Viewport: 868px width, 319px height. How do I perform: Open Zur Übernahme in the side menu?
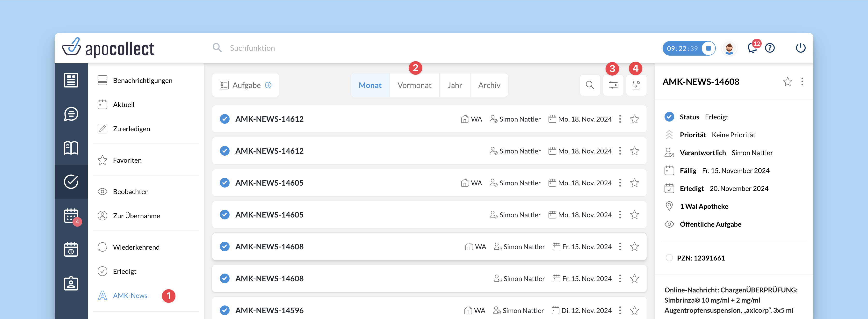coord(137,216)
